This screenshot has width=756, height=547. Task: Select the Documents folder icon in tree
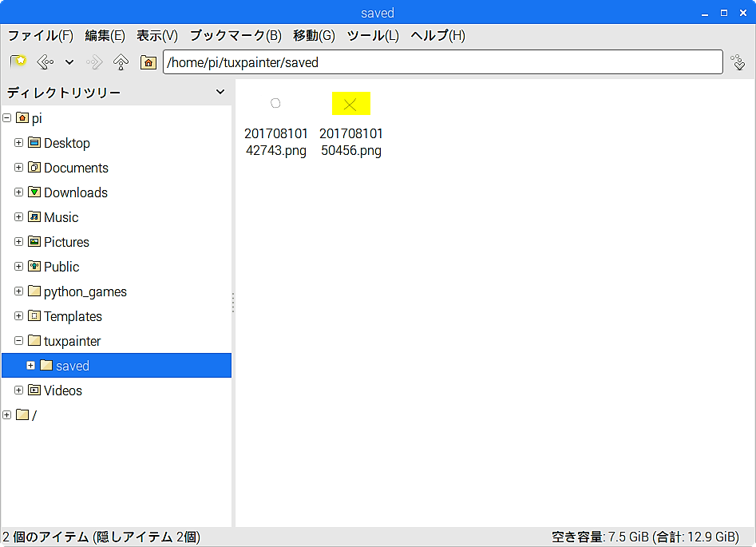click(34, 167)
